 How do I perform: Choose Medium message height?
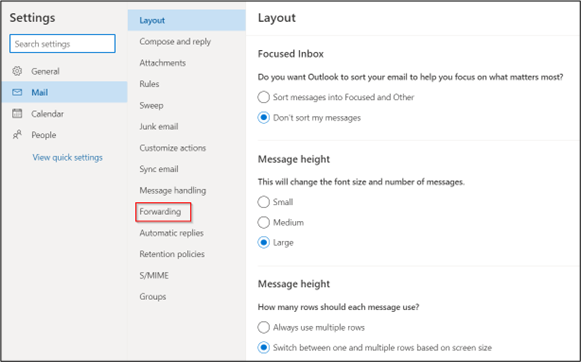point(263,222)
